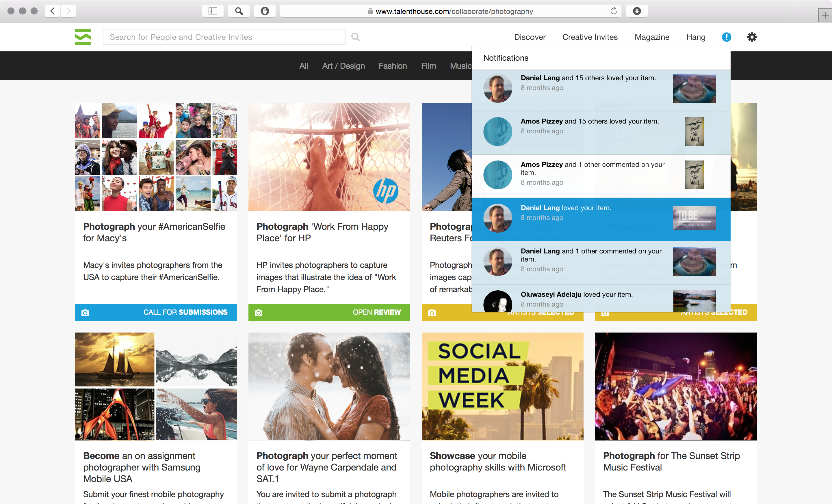
Task: Click the search magnifier icon beside search box
Action: 355,37
